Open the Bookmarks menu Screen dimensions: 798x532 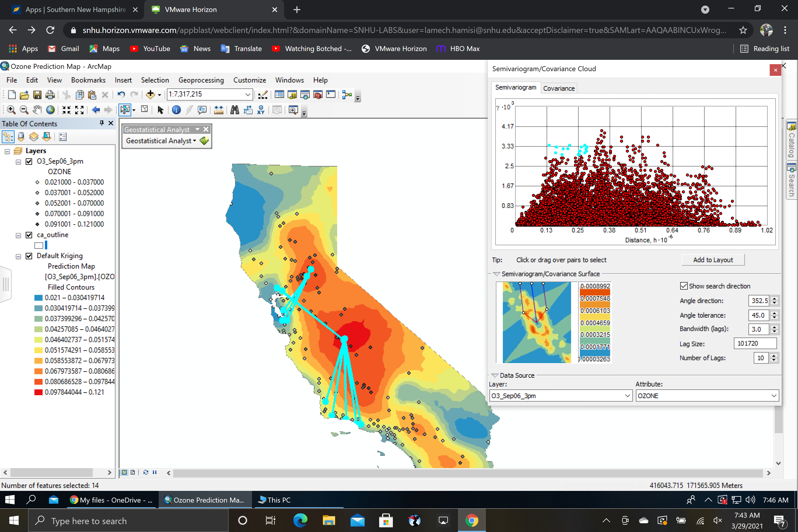click(x=88, y=80)
